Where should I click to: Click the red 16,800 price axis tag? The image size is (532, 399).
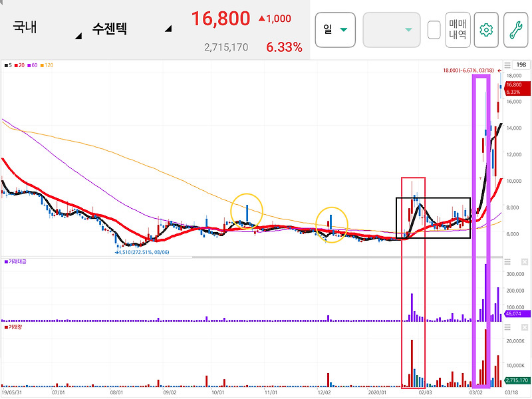[517, 88]
